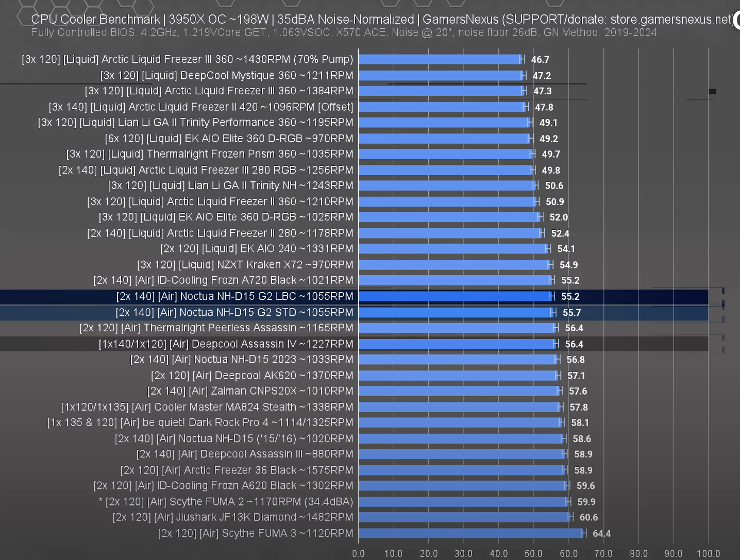Click Arctic Liquid Freezer III 280 RGB label
This screenshot has width=740, height=560.
pos(206,170)
